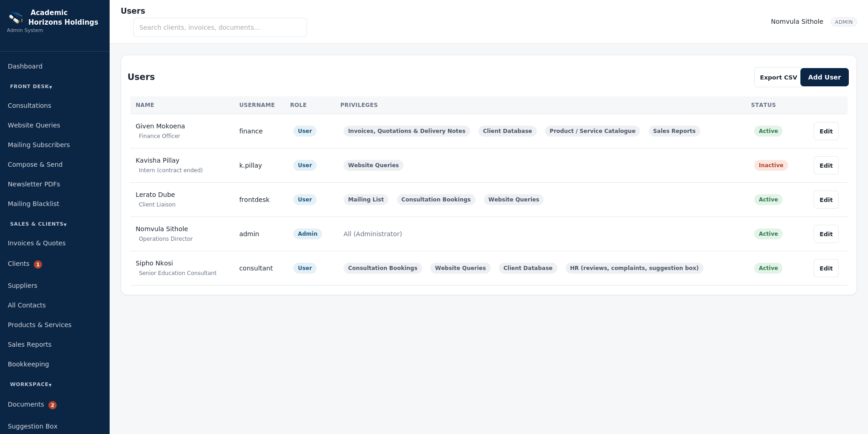Click the Inactive status badge for Kavisha Pillay
Screen dimensions: 868x434
click(771, 165)
